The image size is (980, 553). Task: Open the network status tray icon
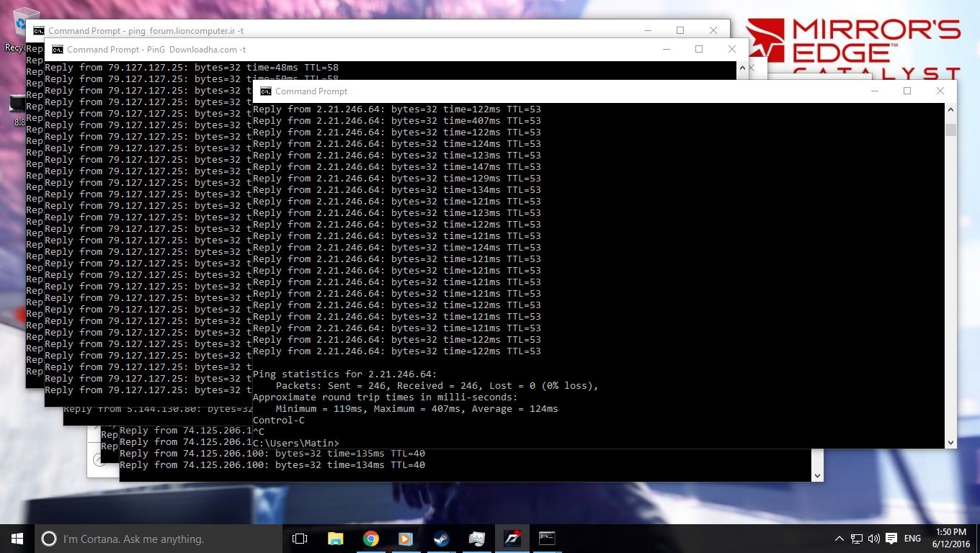(x=857, y=539)
